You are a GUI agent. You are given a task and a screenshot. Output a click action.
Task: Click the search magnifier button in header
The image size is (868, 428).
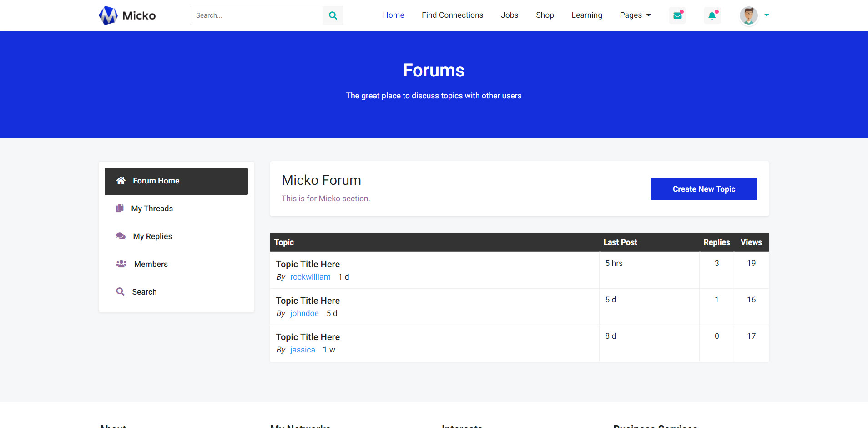pyautogui.click(x=333, y=15)
